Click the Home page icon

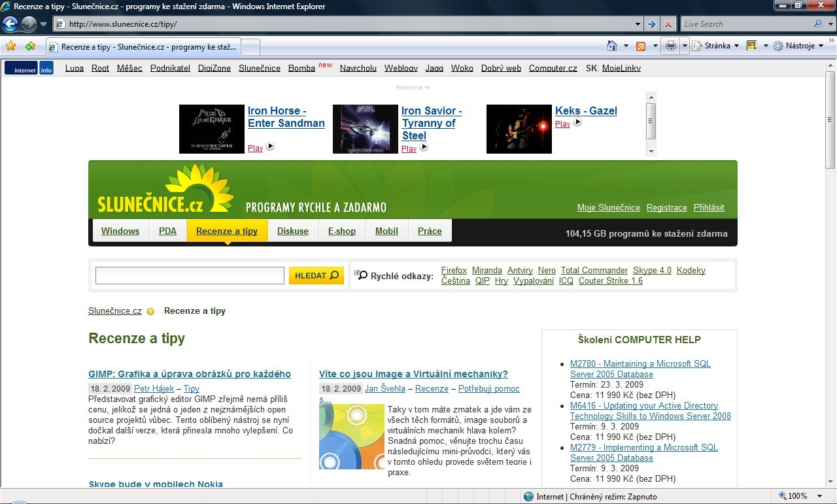(x=612, y=46)
